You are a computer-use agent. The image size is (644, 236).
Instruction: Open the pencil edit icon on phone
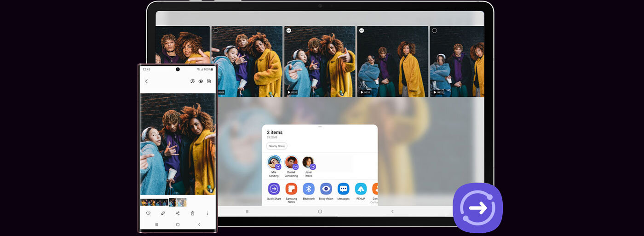pyautogui.click(x=163, y=213)
